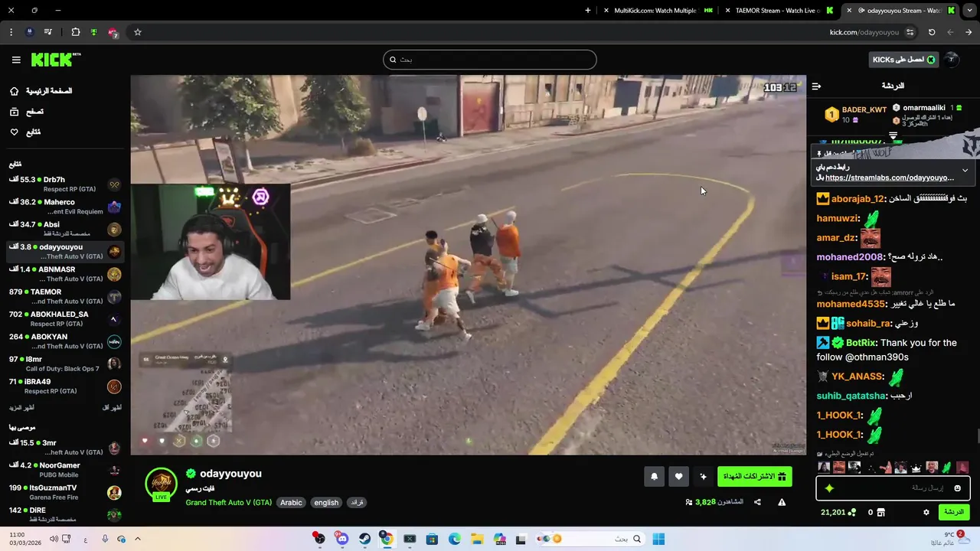Open ABNMASR channel in sidebar

point(65,274)
